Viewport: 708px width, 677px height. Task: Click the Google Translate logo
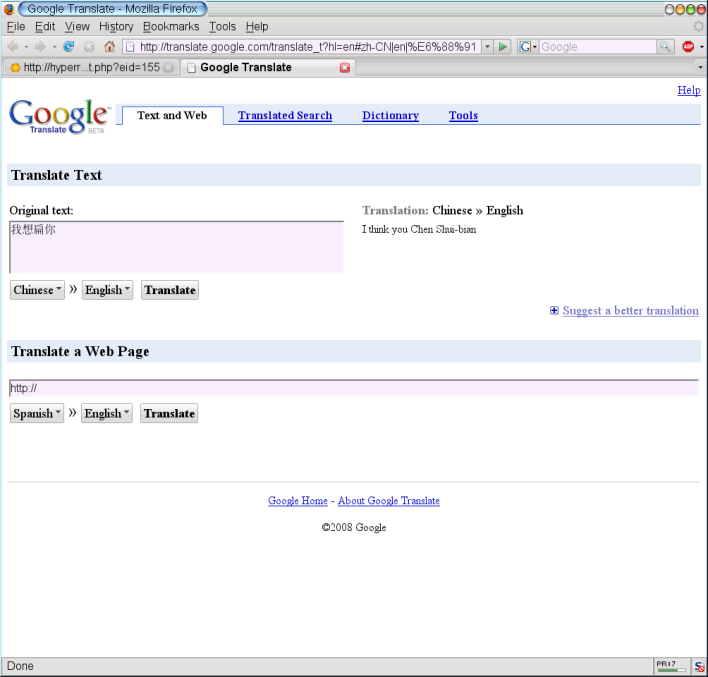pyautogui.click(x=59, y=116)
